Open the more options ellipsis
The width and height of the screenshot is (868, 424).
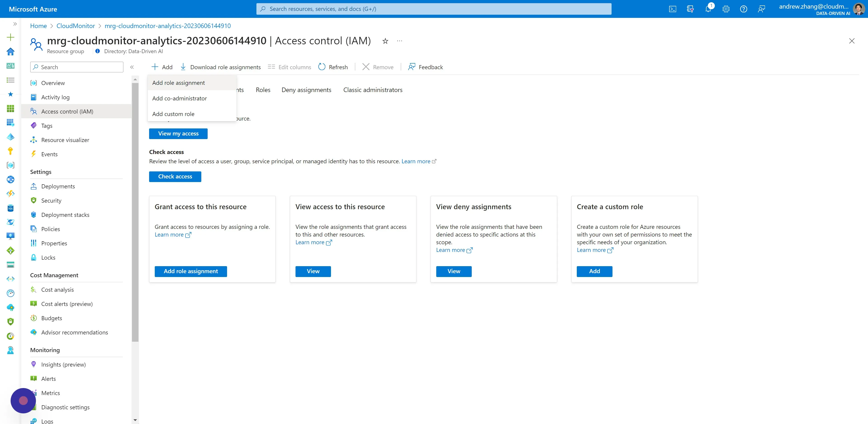point(400,41)
